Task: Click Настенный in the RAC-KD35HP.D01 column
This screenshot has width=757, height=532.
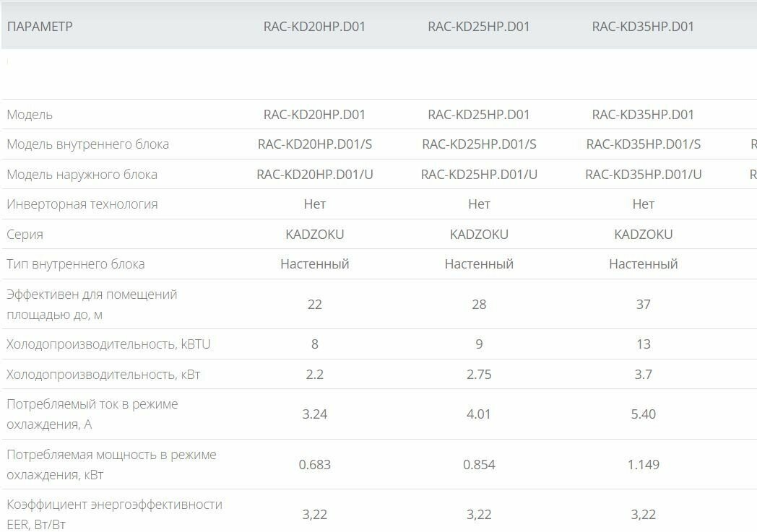Action: (x=644, y=263)
